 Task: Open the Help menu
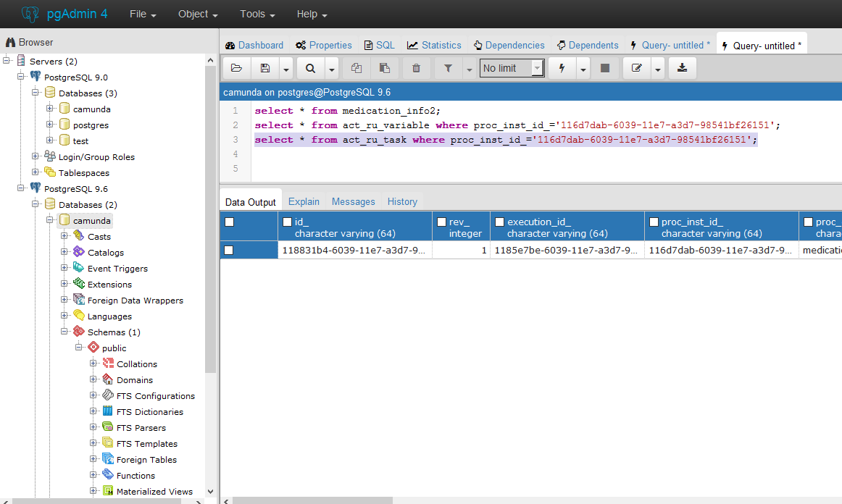312,14
